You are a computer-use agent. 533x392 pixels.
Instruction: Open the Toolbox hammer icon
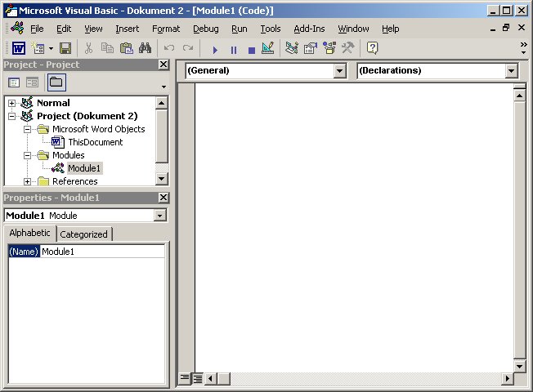click(347, 48)
